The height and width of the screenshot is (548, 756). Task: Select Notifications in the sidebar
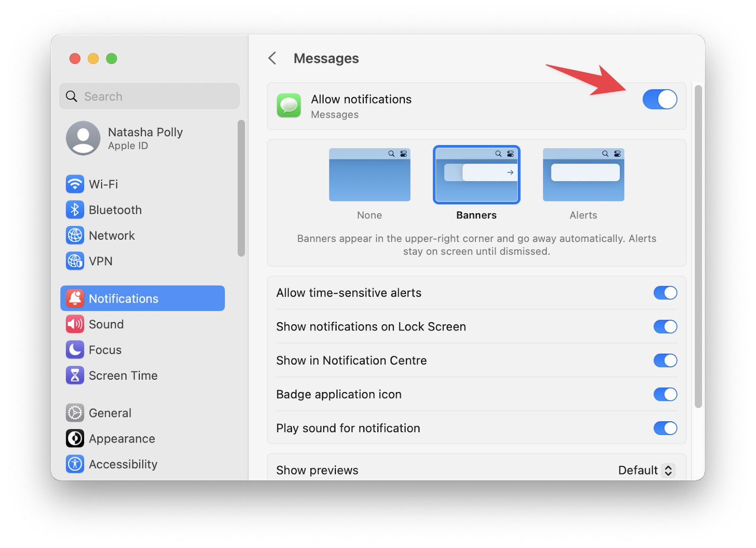coord(123,298)
